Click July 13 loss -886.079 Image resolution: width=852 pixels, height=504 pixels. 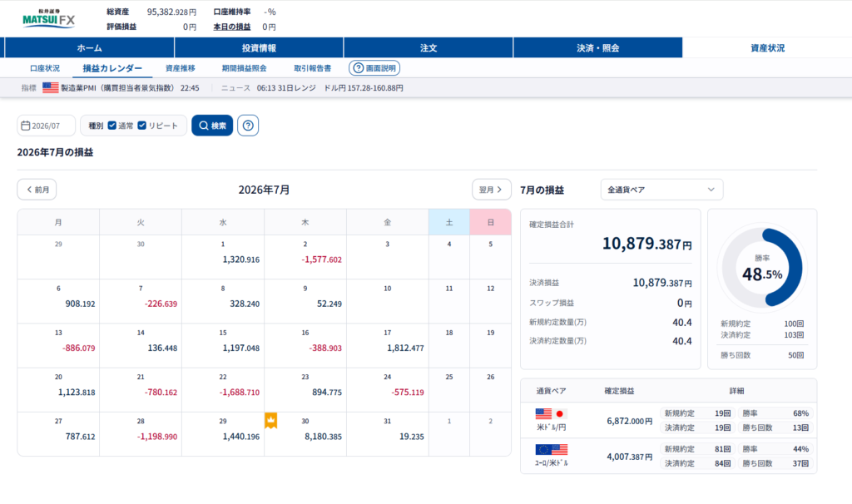[x=78, y=348]
